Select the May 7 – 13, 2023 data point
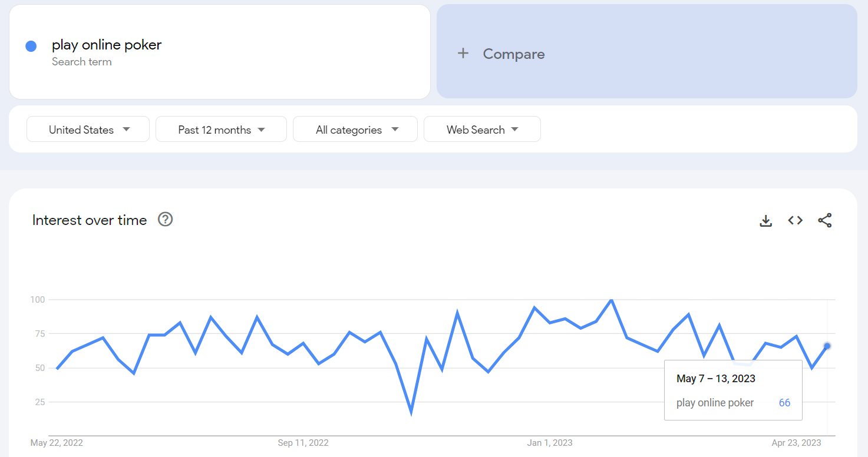This screenshot has width=868, height=457. pyautogui.click(x=827, y=346)
